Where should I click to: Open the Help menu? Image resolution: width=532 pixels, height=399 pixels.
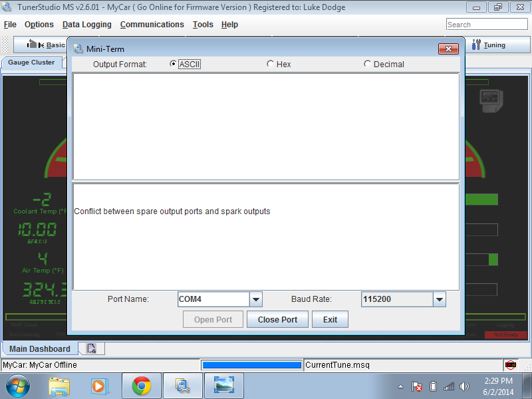pyautogui.click(x=229, y=25)
